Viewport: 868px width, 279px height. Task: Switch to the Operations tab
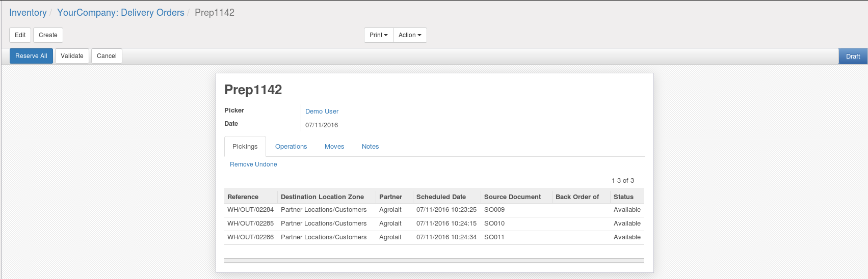pyautogui.click(x=291, y=147)
